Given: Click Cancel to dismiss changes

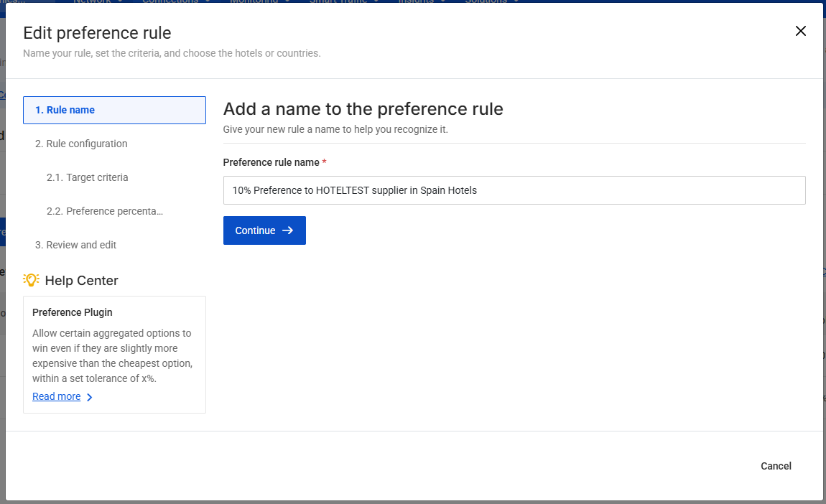Looking at the screenshot, I should pyautogui.click(x=776, y=466).
